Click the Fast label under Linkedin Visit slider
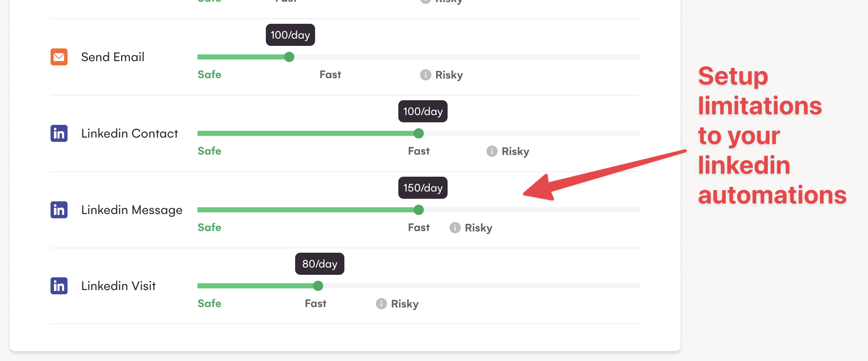The image size is (868, 361). (x=316, y=304)
